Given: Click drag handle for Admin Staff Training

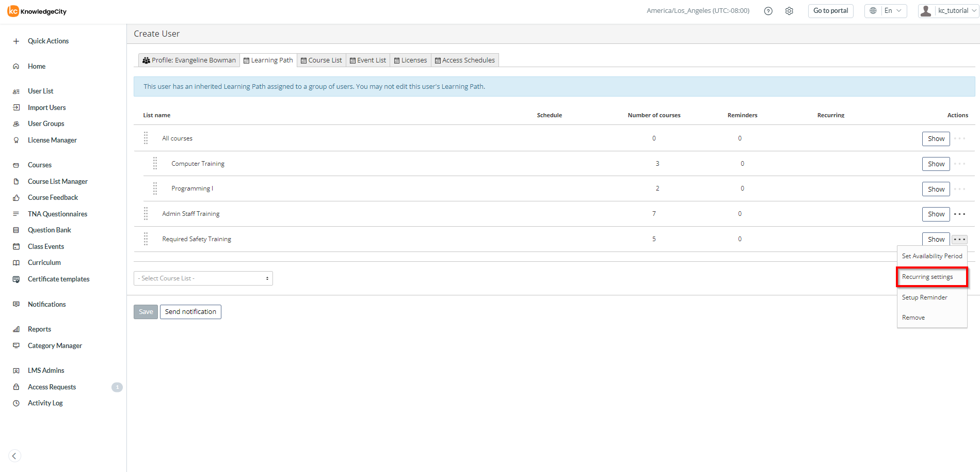Looking at the screenshot, I should [146, 214].
